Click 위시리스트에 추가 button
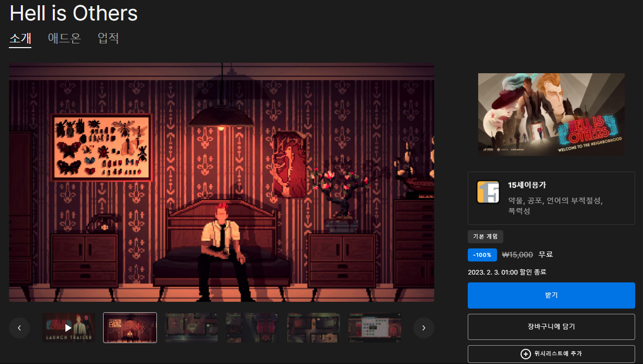The width and height of the screenshot is (643, 364). 551,354
